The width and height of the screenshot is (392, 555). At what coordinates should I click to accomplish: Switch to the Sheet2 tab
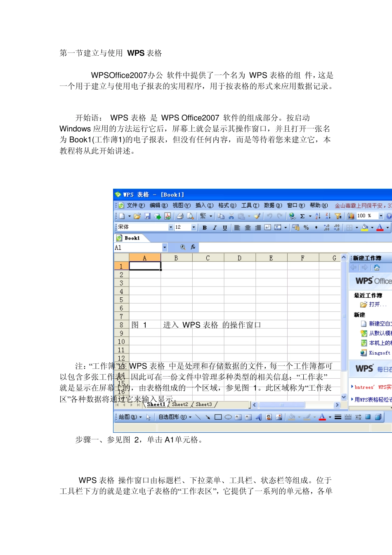(x=180, y=405)
